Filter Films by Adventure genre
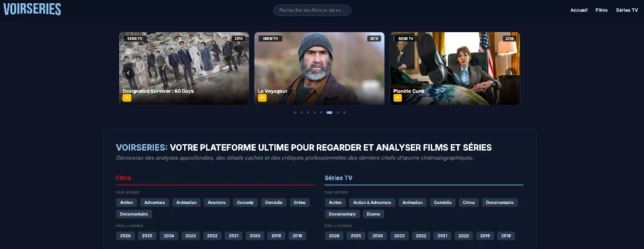The width and height of the screenshot is (644, 249). coord(155,203)
